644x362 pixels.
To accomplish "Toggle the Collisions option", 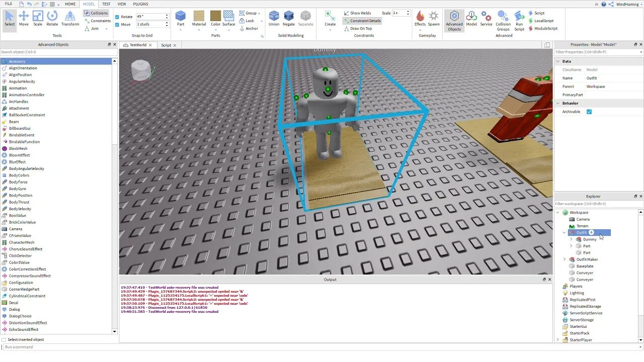I will pos(96,13).
